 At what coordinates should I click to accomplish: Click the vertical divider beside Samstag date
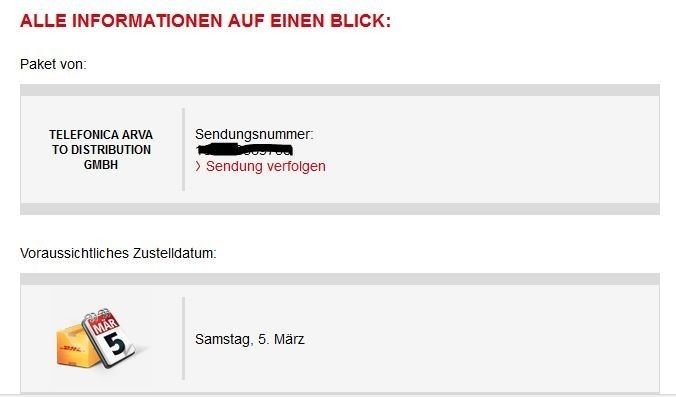tap(184, 338)
